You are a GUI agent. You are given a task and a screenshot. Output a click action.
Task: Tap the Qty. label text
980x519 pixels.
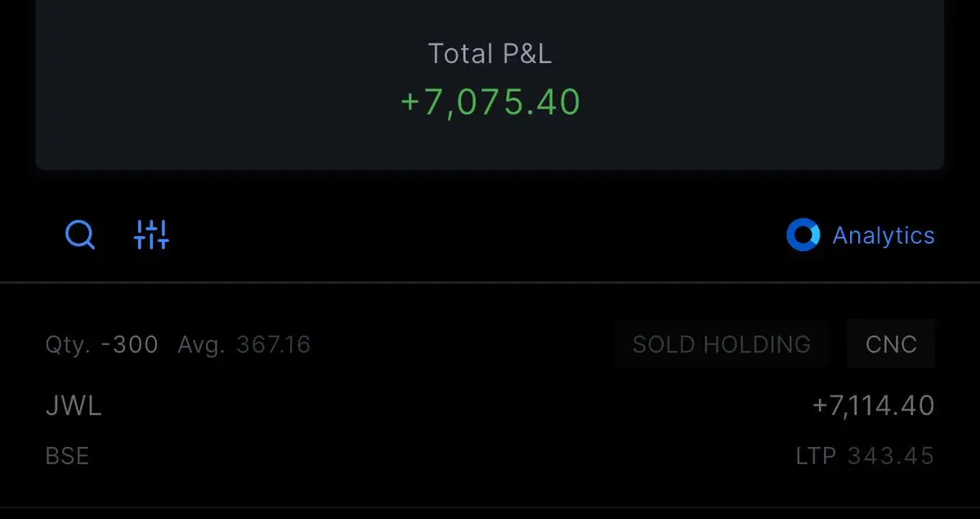click(x=69, y=345)
